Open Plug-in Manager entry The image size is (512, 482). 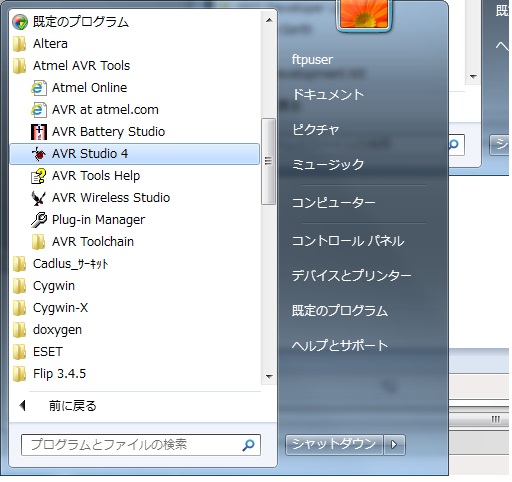(x=135, y=220)
